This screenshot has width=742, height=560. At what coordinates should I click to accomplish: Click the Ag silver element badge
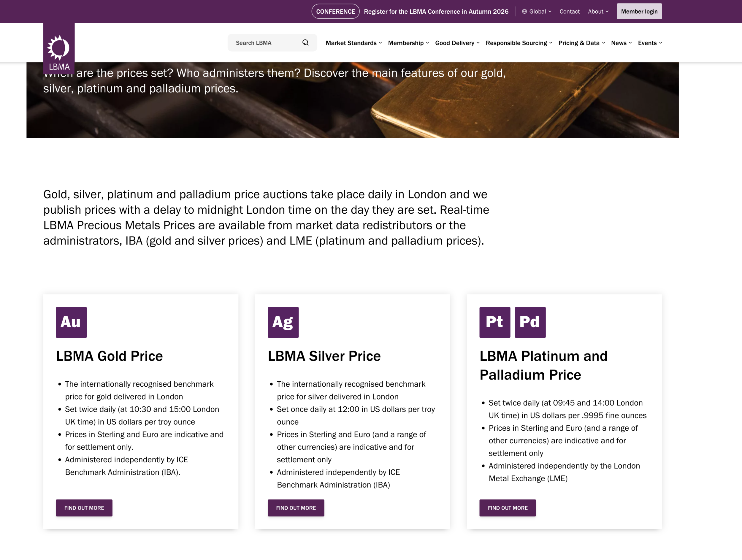[283, 322]
